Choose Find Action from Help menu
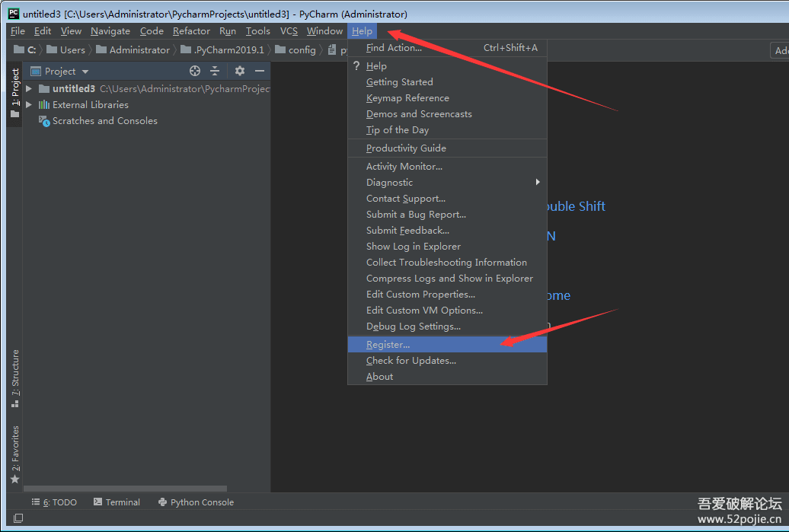The width and height of the screenshot is (789, 532). click(x=447, y=48)
